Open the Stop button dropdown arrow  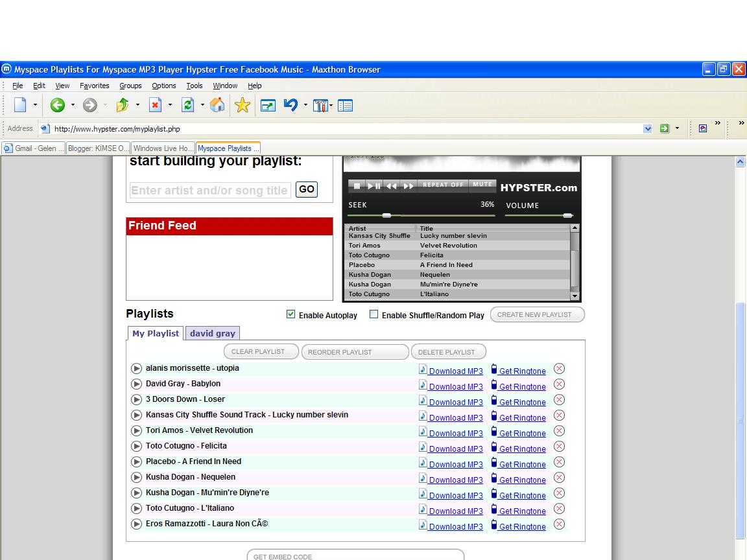point(170,105)
